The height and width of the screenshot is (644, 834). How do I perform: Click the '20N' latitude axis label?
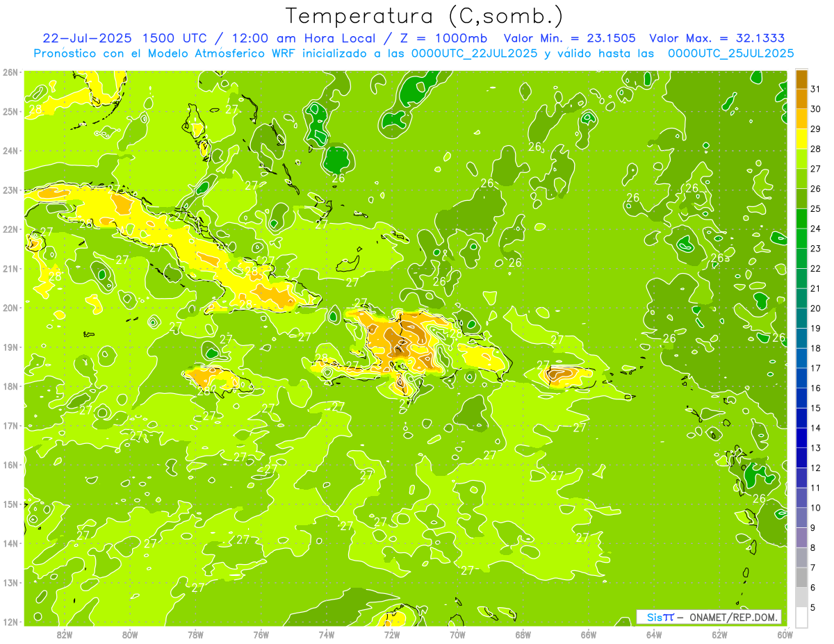click(x=10, y=307)
